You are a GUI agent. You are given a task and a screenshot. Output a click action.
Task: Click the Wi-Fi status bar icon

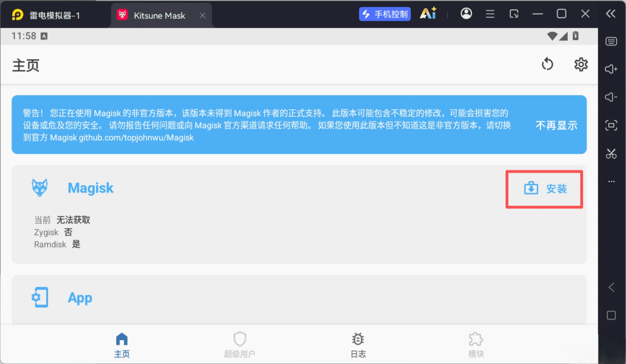[552, 36]
